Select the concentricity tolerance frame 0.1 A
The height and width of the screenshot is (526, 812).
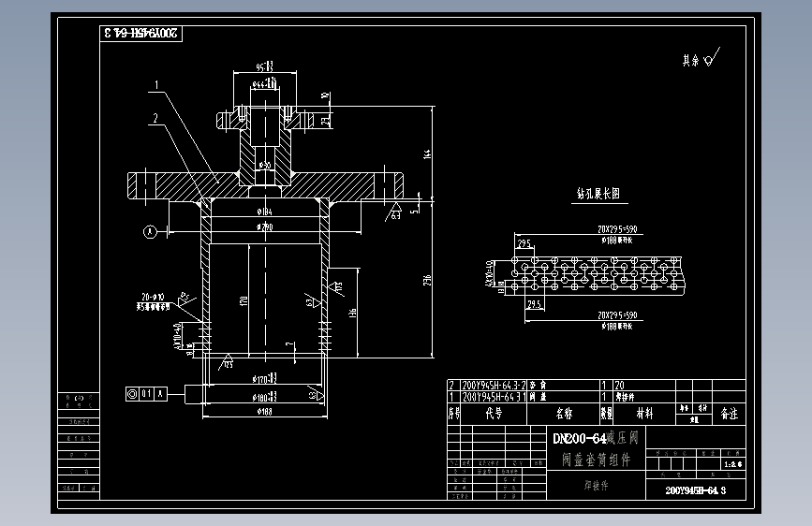point(146,394)
